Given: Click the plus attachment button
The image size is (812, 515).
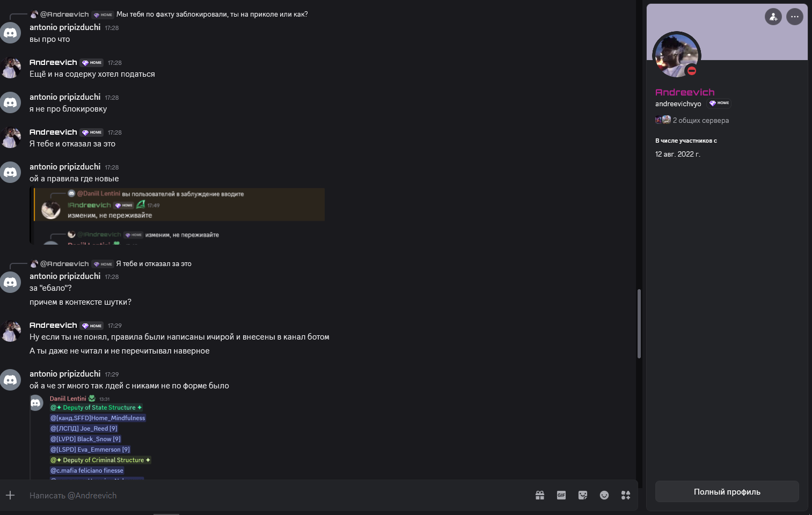Looking at the screenshot, I should (10, 495).
